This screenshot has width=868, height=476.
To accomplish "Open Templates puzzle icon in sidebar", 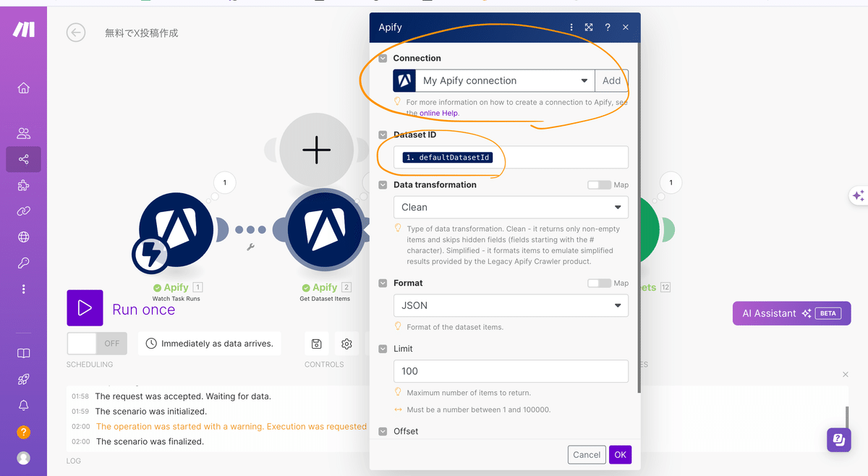I will tap(23, 186).
